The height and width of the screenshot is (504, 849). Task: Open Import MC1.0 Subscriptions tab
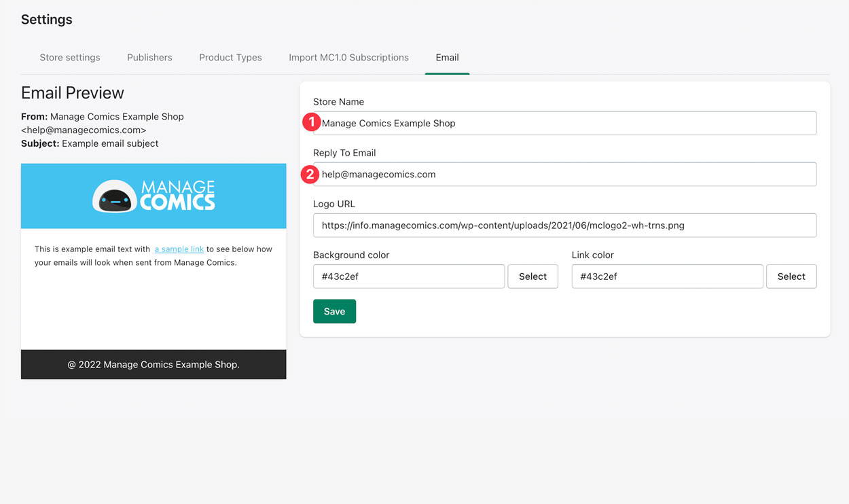(348, 57)
